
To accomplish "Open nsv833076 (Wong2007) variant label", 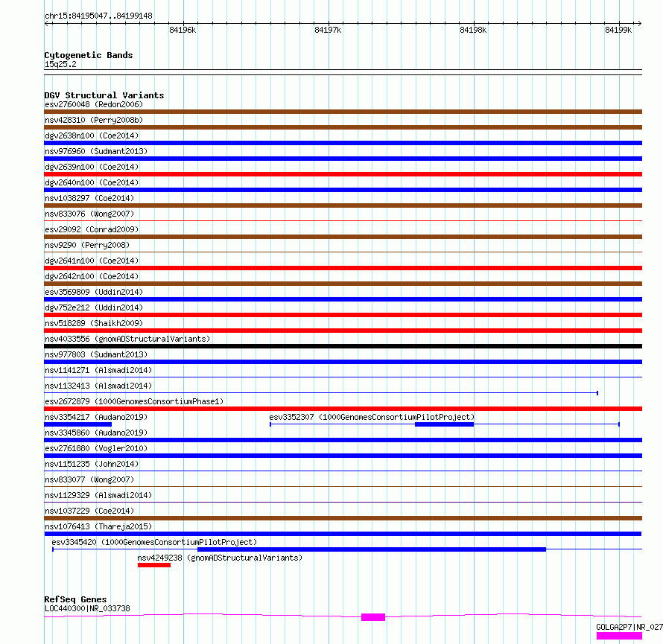I will [x=89, y=214].
